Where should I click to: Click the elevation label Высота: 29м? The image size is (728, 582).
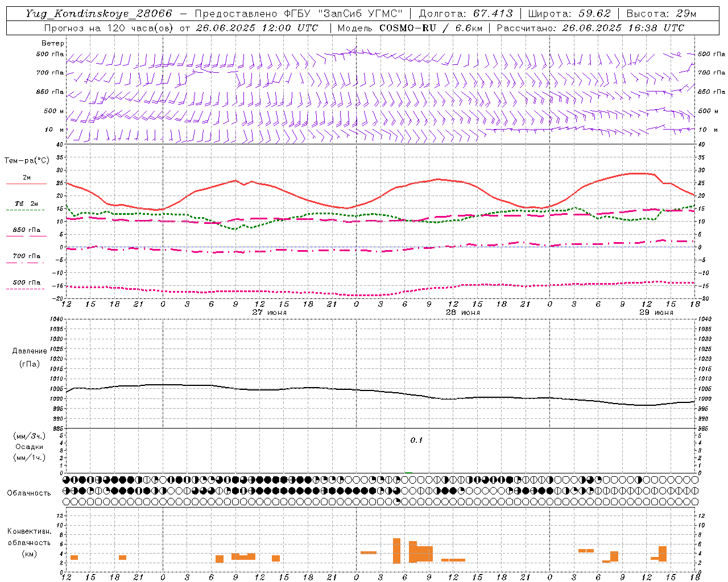tap(661, 14)
